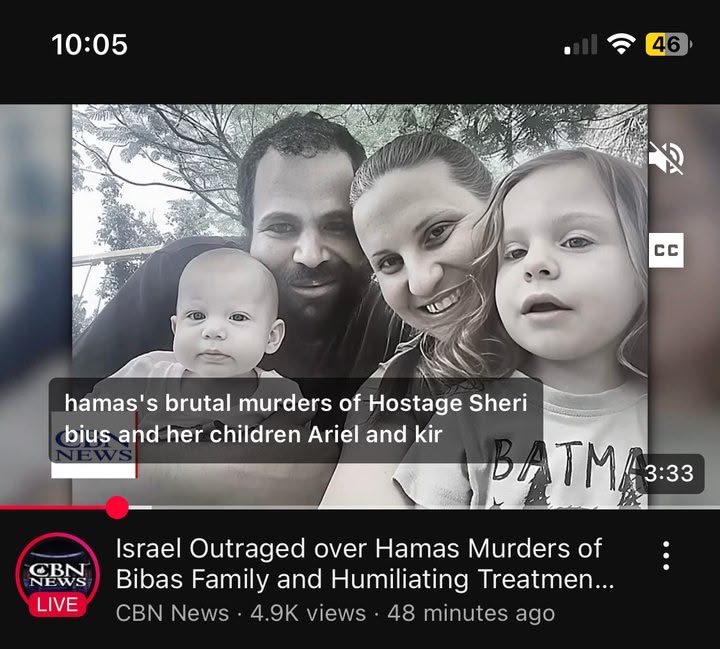The width and height of the screenshot is (720, 649).
Task: Toggle closed captions with the CC button
Action: (x=666, y=250)
